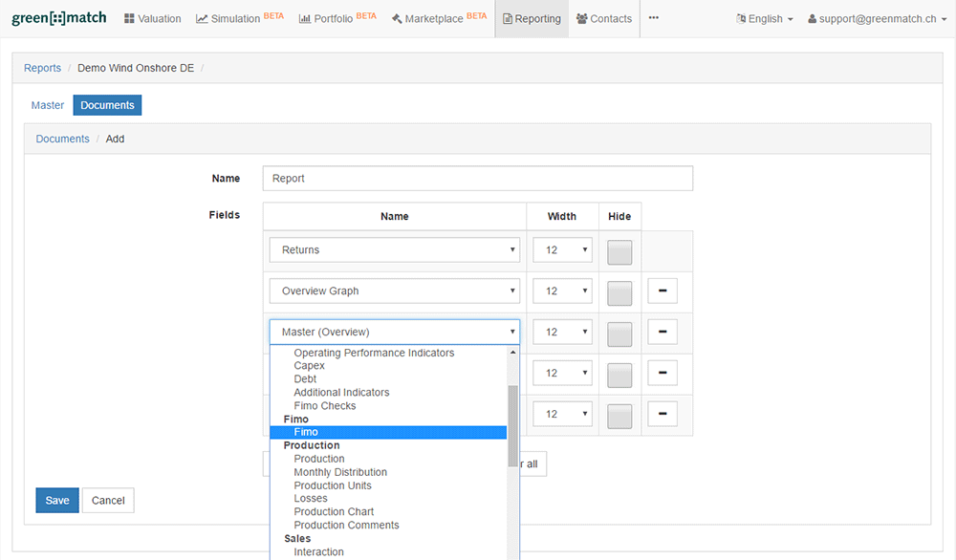Open the width dropdown for Overview Graph

point(562,291)
